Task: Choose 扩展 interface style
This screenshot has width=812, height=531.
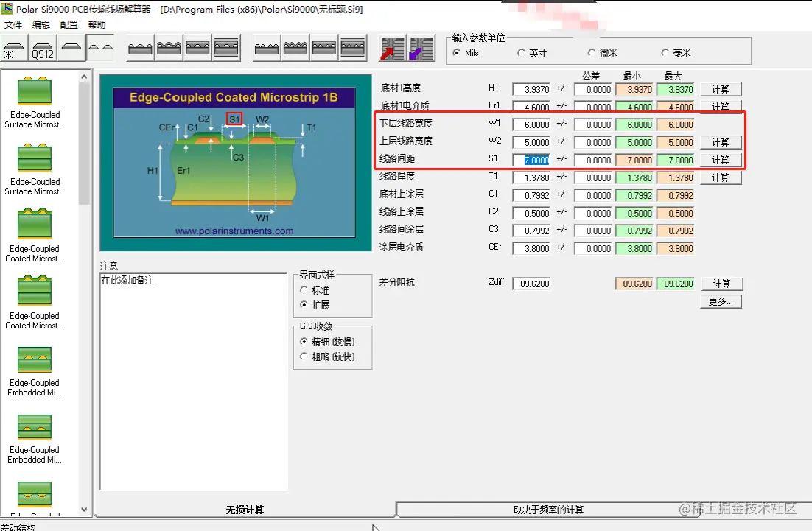Action: (x=315, y=305)
